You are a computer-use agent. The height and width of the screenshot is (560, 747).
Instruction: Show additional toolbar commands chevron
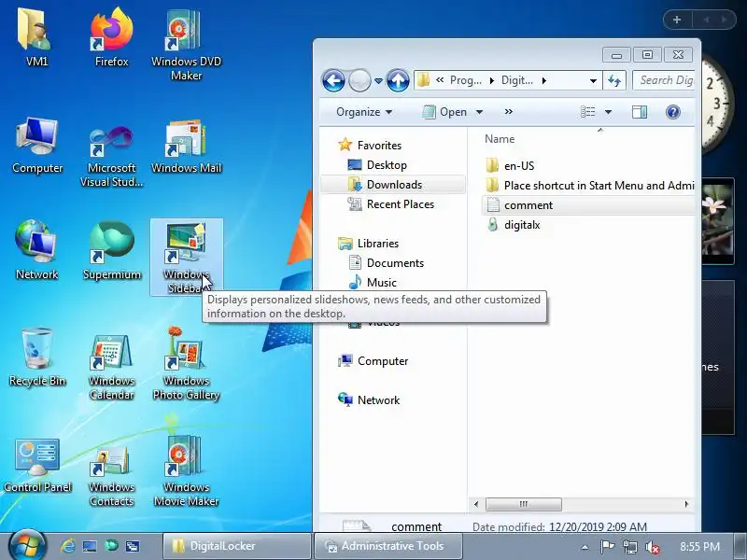[508, 111]
